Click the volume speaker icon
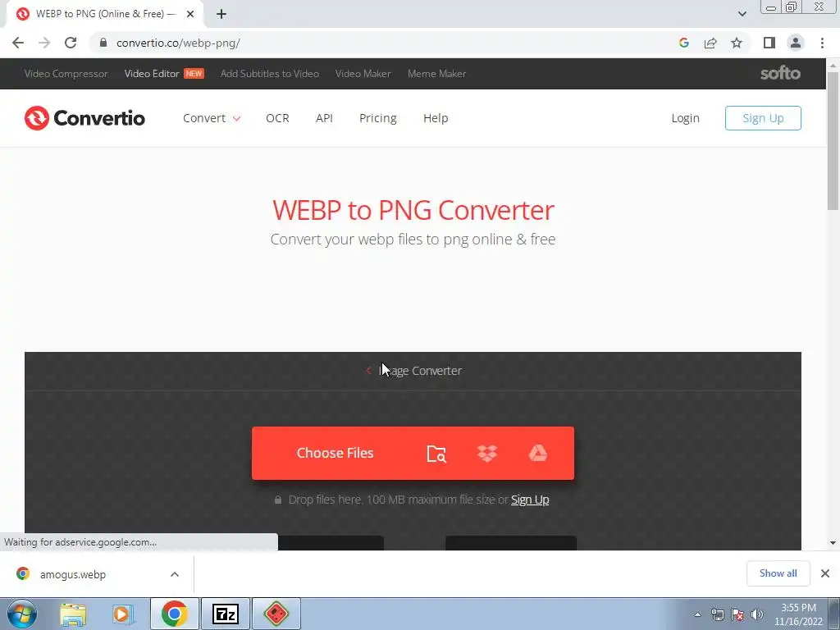The height and width of the screenshot is (630, 840). (757, 614)
